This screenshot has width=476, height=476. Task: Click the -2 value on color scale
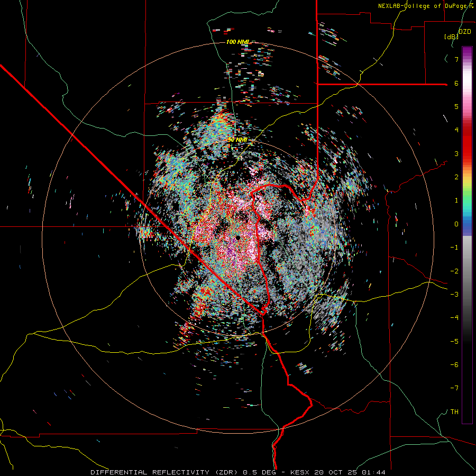pyautogui.click(x=454, y=271)
